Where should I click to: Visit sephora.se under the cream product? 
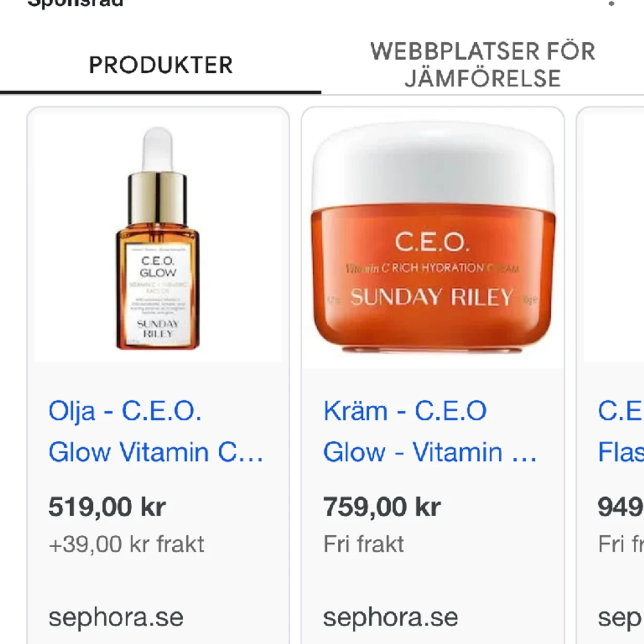390,618
